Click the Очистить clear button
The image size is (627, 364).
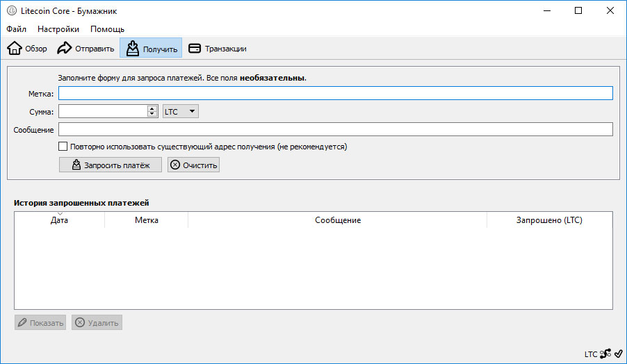tap(193, 165)
